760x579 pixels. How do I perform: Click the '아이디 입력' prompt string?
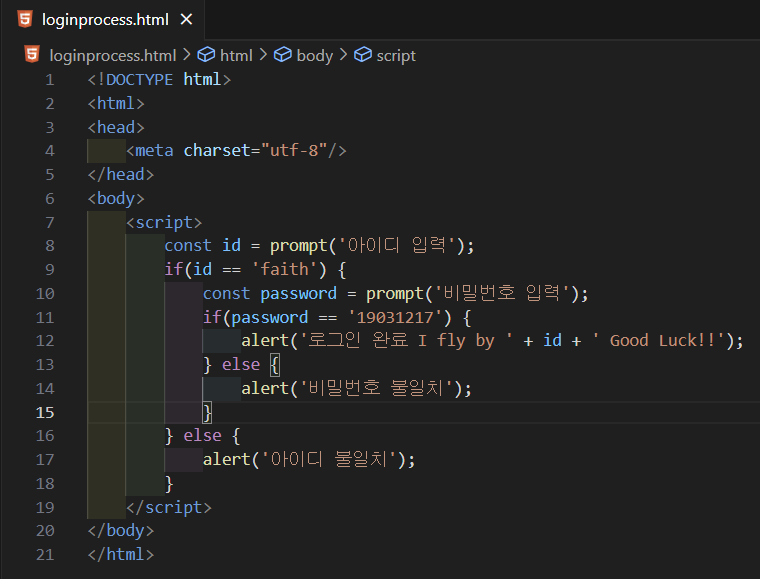[x=396, y=246]
